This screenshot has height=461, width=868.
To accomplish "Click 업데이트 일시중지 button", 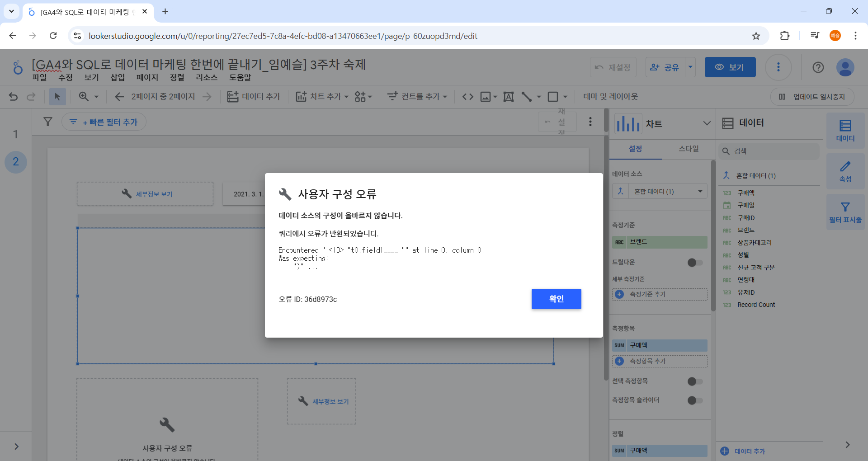I will pyautogui.click(x=812, y=97).
